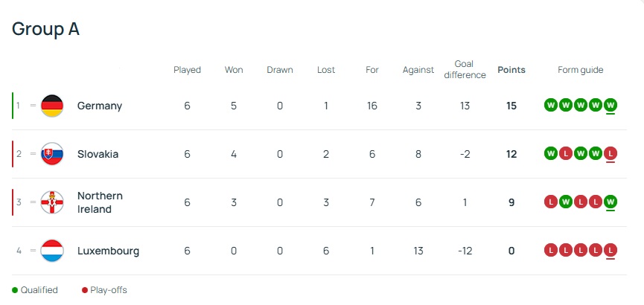Screen dimensions: 644x305
Task: Click Northern Ireland's first form guide loss badge
Action: [x=551, y=202]
